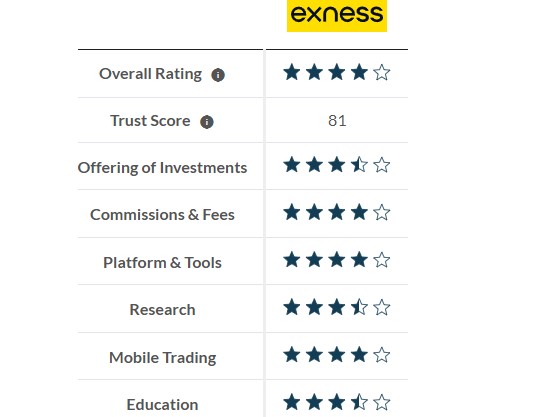Click the Platform & Tools star rating
The width and height of the screenshot is (548, 417).
click(337, 260)
